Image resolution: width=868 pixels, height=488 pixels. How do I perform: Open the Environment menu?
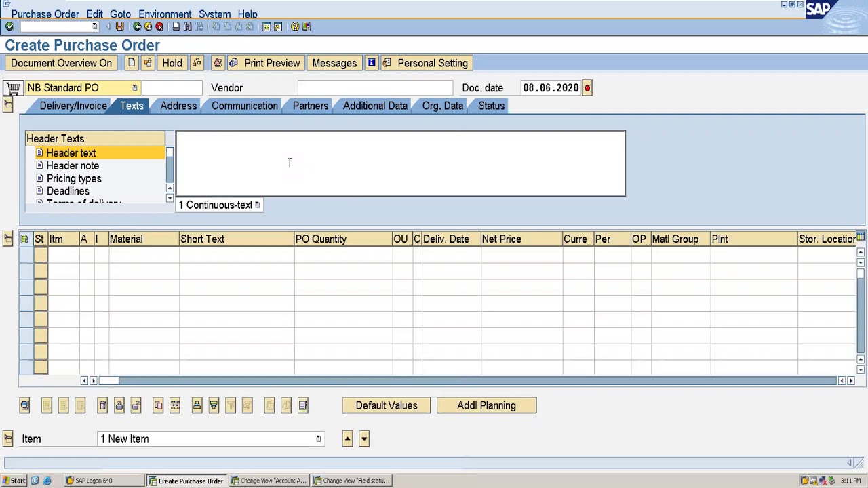pyautogui.click(x=165, y=14)
